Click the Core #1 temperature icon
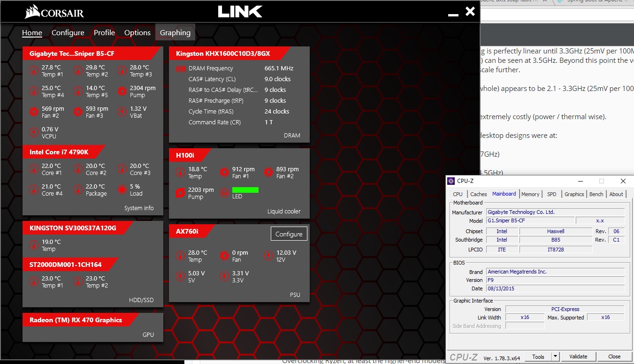The image size is (634, 364). (34, 169)
